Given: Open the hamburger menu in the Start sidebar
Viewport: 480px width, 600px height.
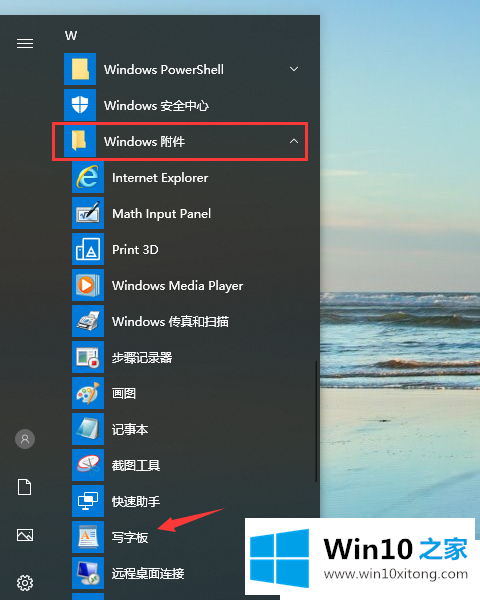Looking at the screenshot, I should pos(25,44).
